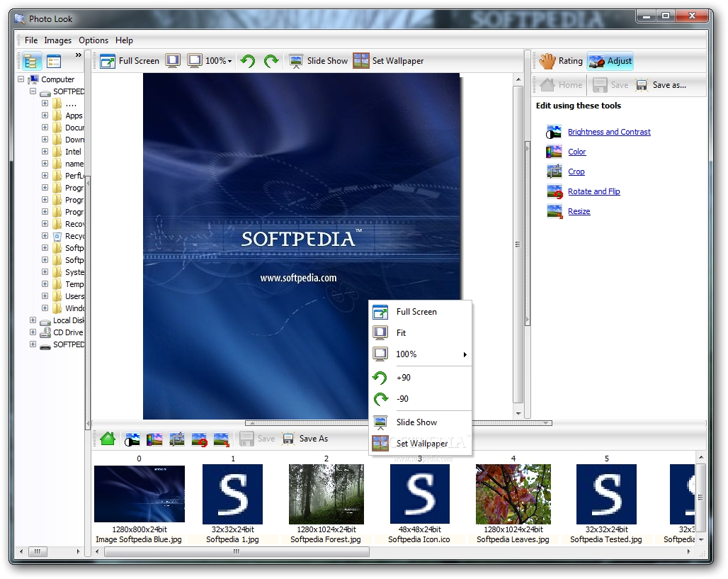
Task: Expand the Intel folder node
Action: pos(45,152)
